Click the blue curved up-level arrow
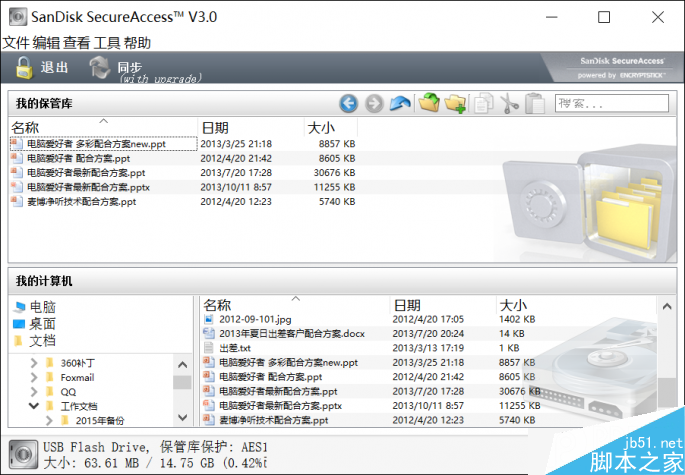This screenshot has height=475, width=685. 400,104
